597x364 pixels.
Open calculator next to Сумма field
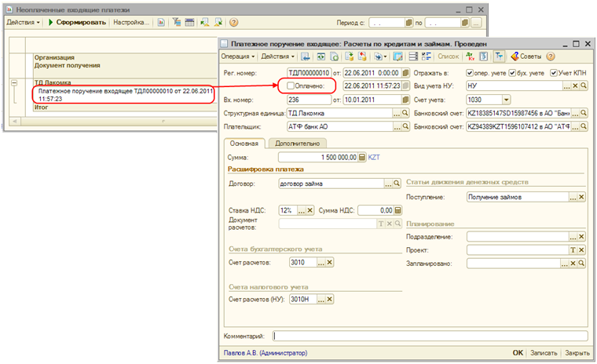pyautogui.click(x=362, y=158)
